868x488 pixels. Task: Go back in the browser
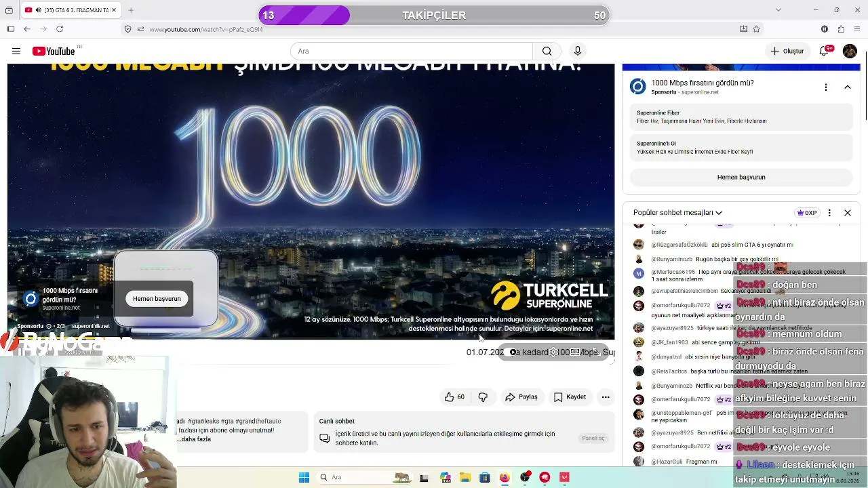27,29
